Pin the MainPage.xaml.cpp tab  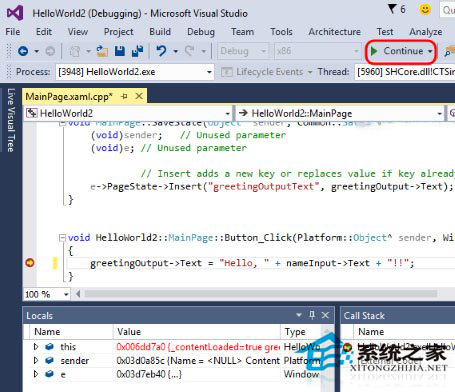click(124, 96)
